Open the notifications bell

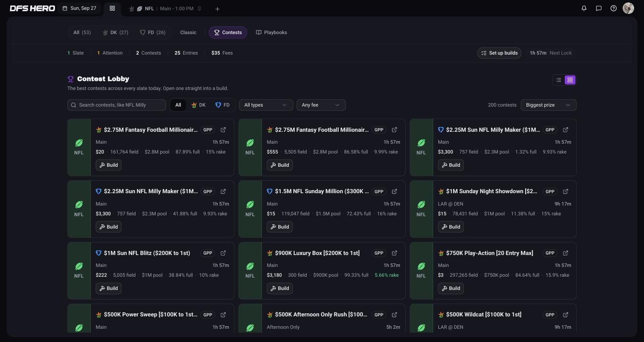pyautogui.click(x=584, y=8)
